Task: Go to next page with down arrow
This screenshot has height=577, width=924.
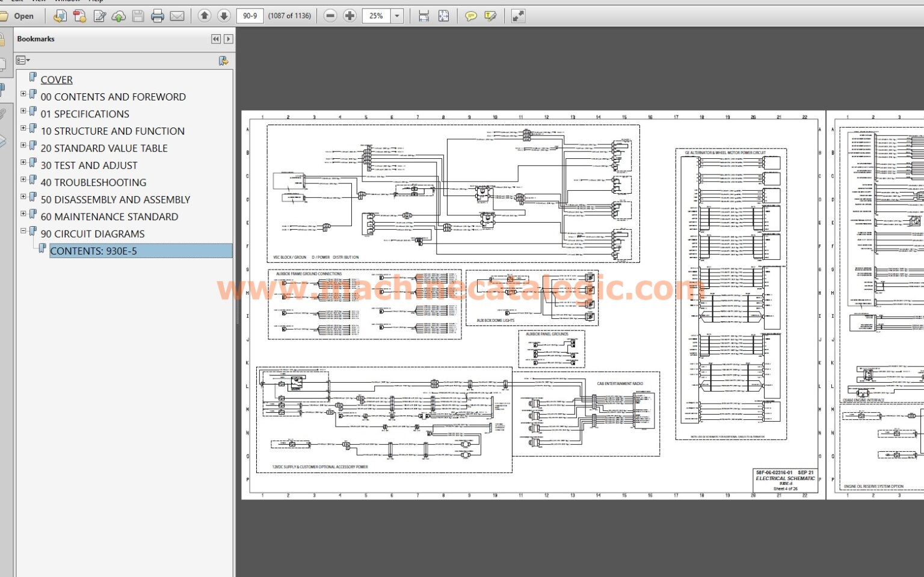Action: [x=224, y=16]
